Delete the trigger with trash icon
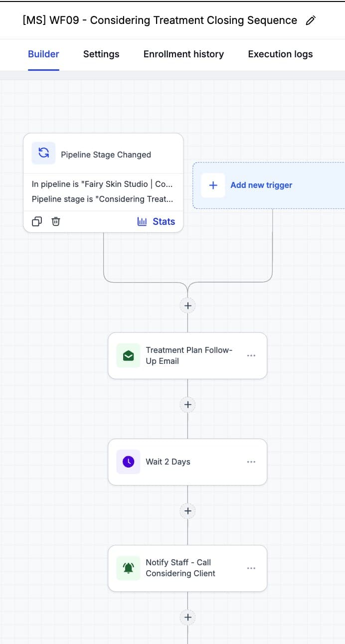Image resolution: width=345 pixels, height=644 pixels. click(56, 222)
